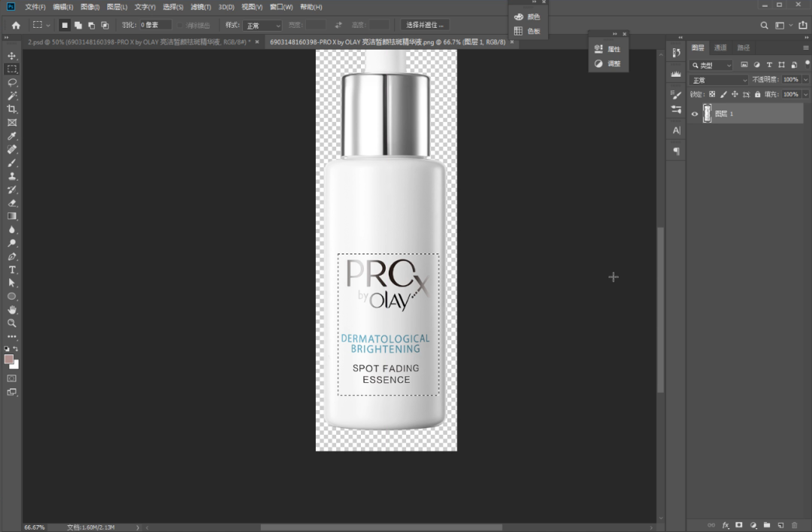Select the Spot Healing Brush tool
812x532 pixels.
(12, 149)
